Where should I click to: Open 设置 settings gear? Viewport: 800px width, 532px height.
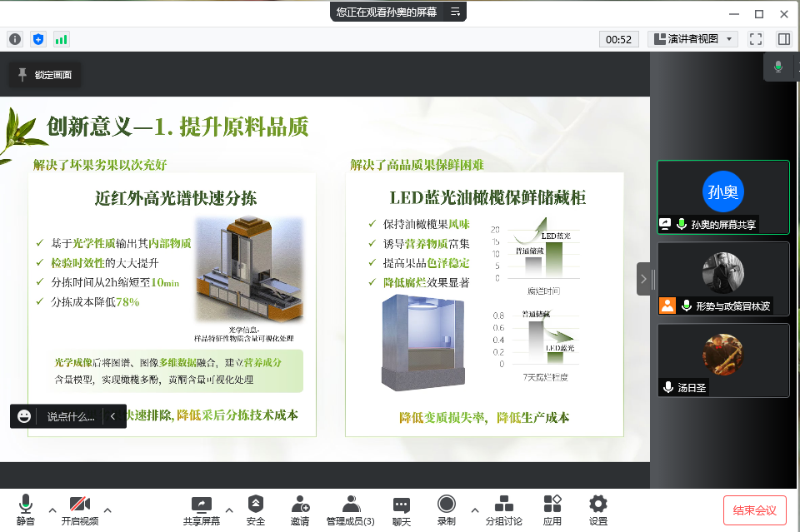(x=597, y=510)
